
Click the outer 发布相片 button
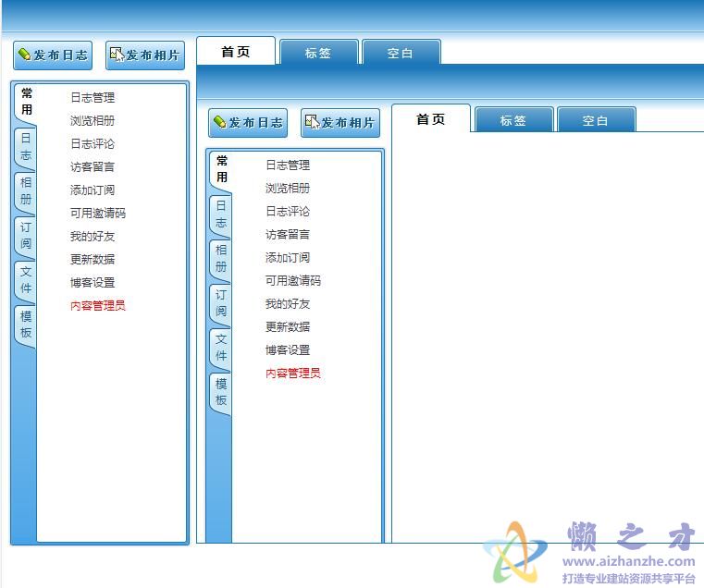[x=145, y=55]
